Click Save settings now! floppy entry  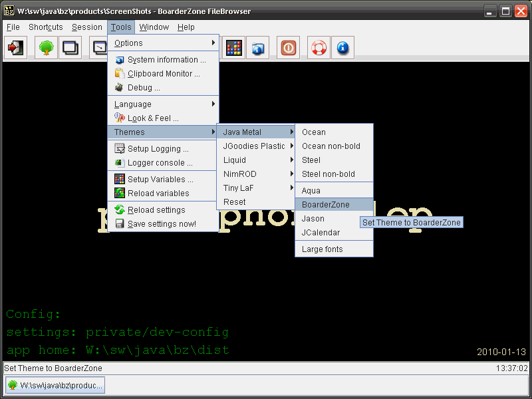163,224
